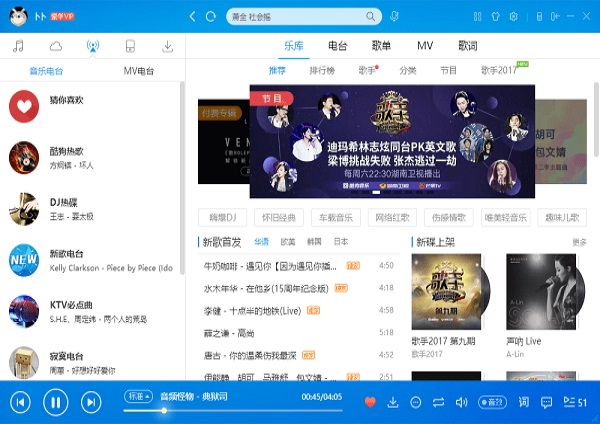Click the 网络红歌 tag button
Image resolution: width=600 pixels, height=424 pixels.
coord(392,217)
